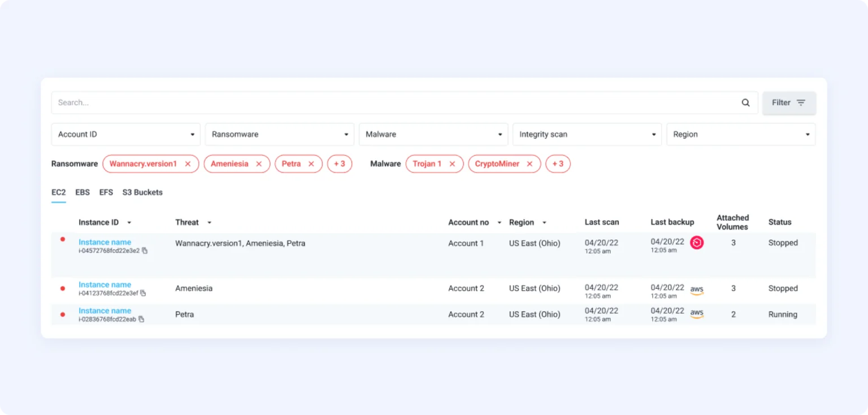Remove the Trojan 1 malware chip

pyautogui.click(x=452, y=164)
